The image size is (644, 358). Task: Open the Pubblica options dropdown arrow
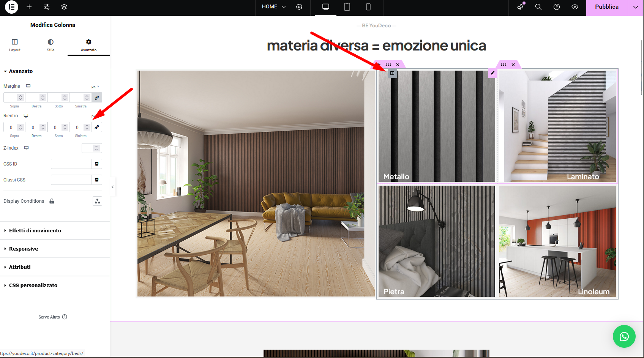(x=635, y=7)
